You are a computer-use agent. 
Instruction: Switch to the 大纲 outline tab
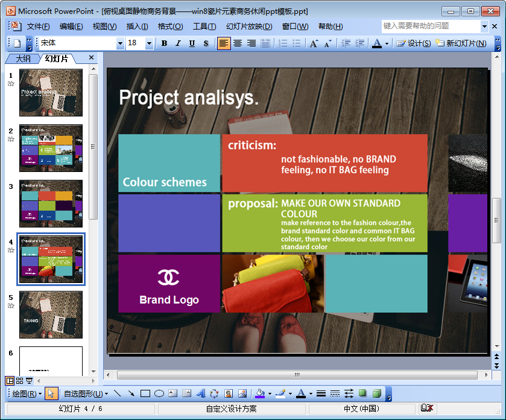click(24, 59)
